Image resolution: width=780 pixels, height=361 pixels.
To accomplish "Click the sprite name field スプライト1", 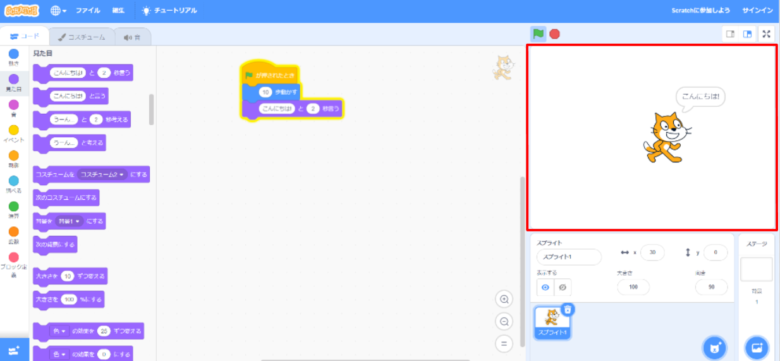I will click(569, 257).
